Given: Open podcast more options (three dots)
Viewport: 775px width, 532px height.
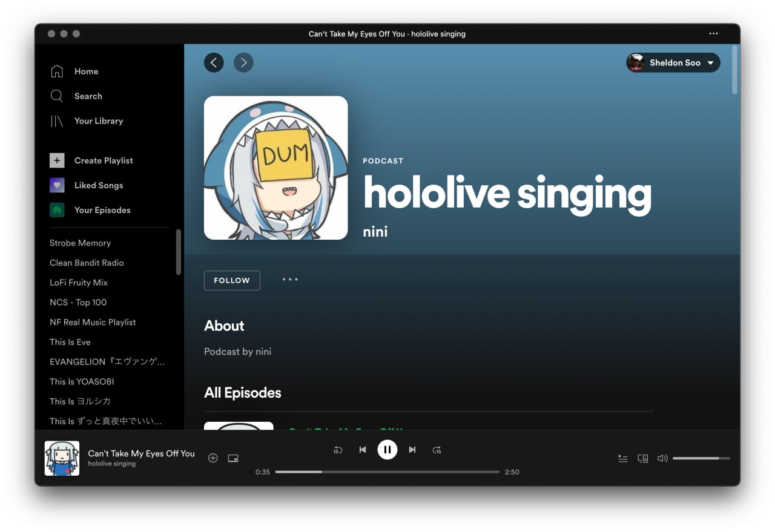Looking at the screenshot, I should coord(290,280).
